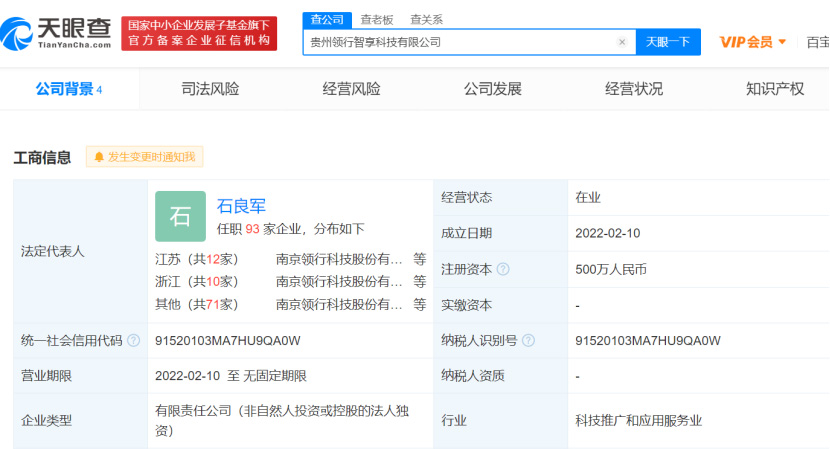Open 南京领行科技股份有… in 浙江 row
830x449 pixels.
coord(339,281)
